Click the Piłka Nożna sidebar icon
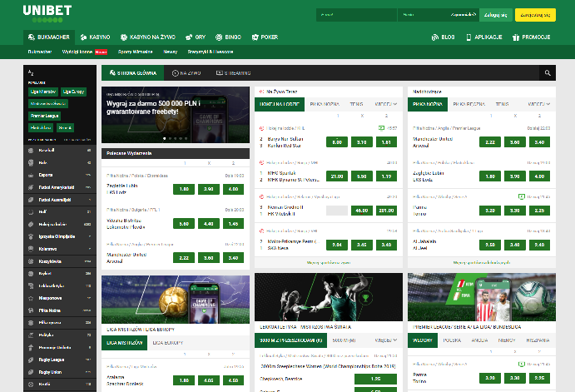Viewport: 575px width, 392px height. click(31, 310)
